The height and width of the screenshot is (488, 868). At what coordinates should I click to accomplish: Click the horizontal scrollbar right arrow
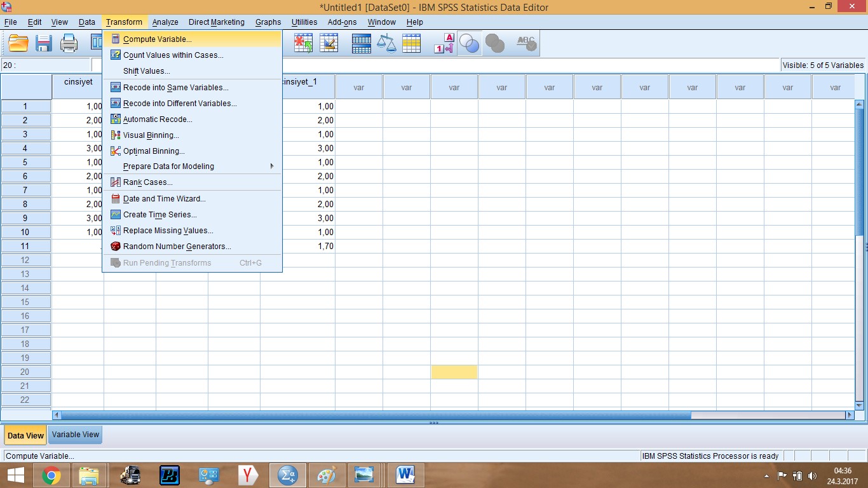point(850,415)
